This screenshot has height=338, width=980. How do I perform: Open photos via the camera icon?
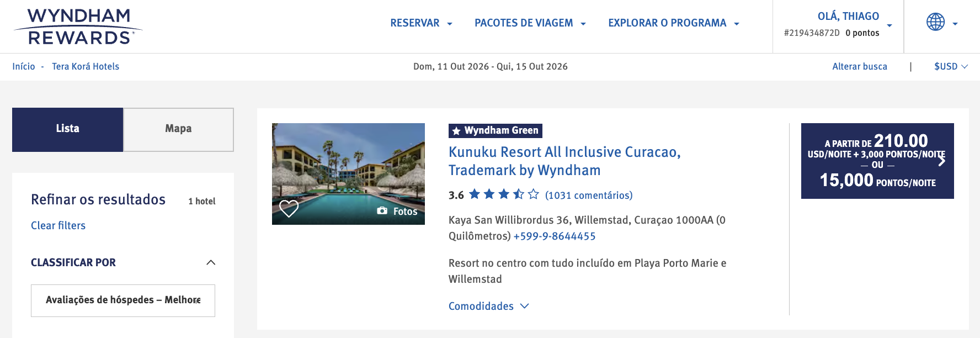382,211
